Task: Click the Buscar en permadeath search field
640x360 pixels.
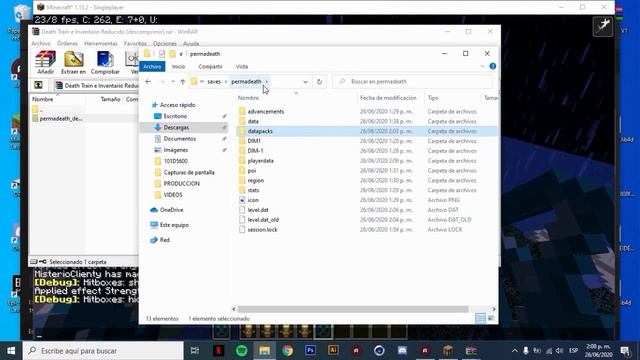Action: tap(413, 82)
